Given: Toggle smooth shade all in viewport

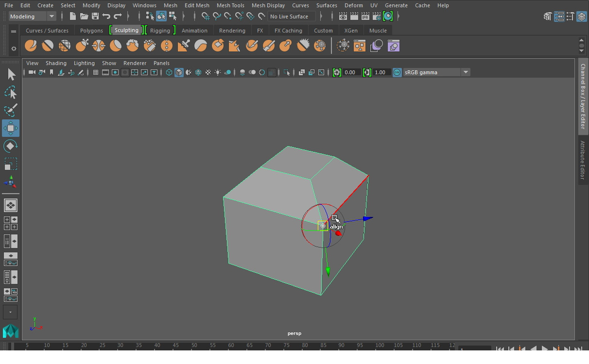Looking at the screenshot, I should point(179,72).
